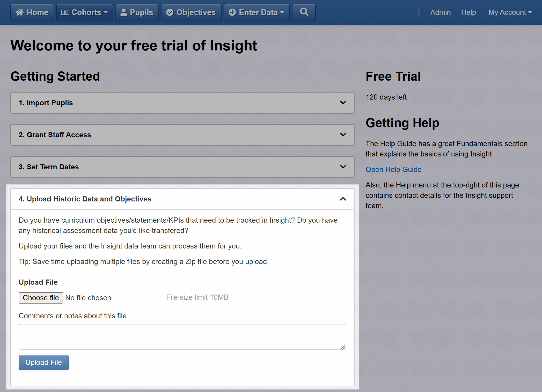Open the My Account dropdown
The image size is (542, 392).
(x=510, y=12)
